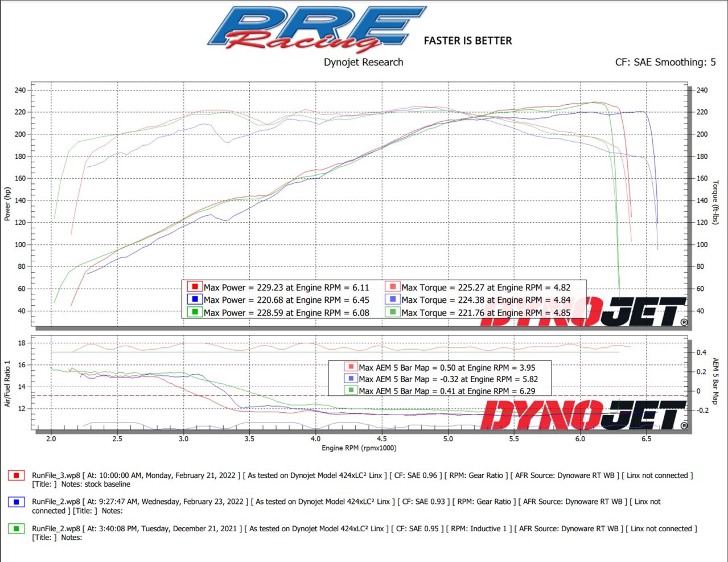Select the light blue Max Torque 224.38 swatch
The width and height of the screenshot is (728, 562).
click(x=393, y=300)
